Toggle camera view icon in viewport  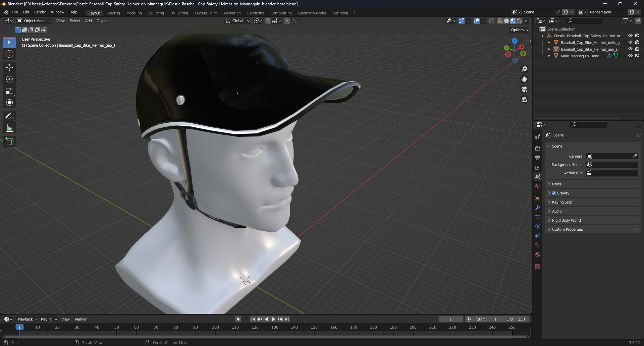[x=524, y=89]
